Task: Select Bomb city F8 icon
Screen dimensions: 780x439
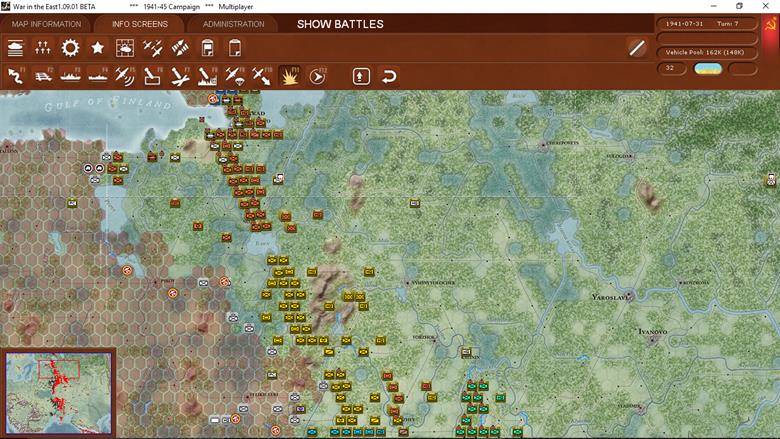Action: point(207,76)
